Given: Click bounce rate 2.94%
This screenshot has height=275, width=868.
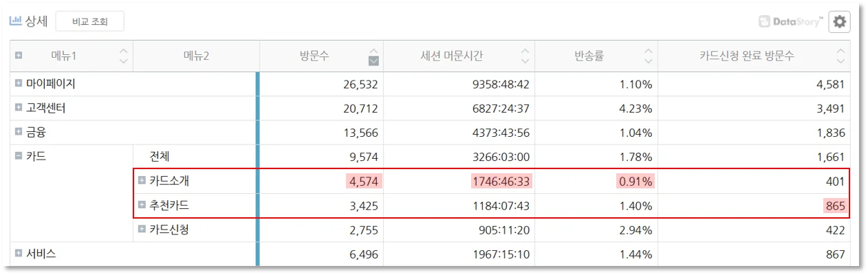Looking at the screenshot, I should (x=636, y=230).
